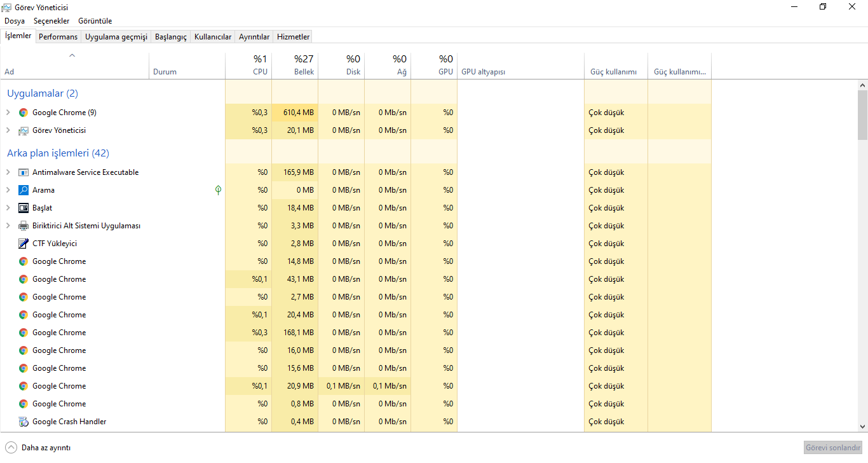This screenshot has height=463, width=868.
Task: Click the truncated Güç kullanımı... column header
Action: pyautogui.click(x=680, y=66)
